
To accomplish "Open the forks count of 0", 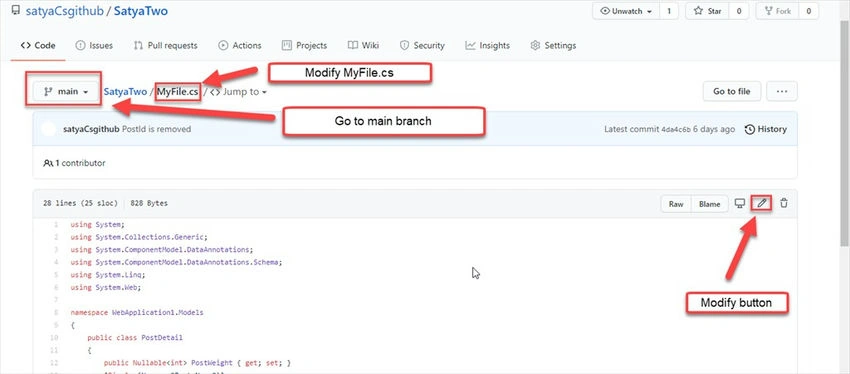I will tap(808, 11).
